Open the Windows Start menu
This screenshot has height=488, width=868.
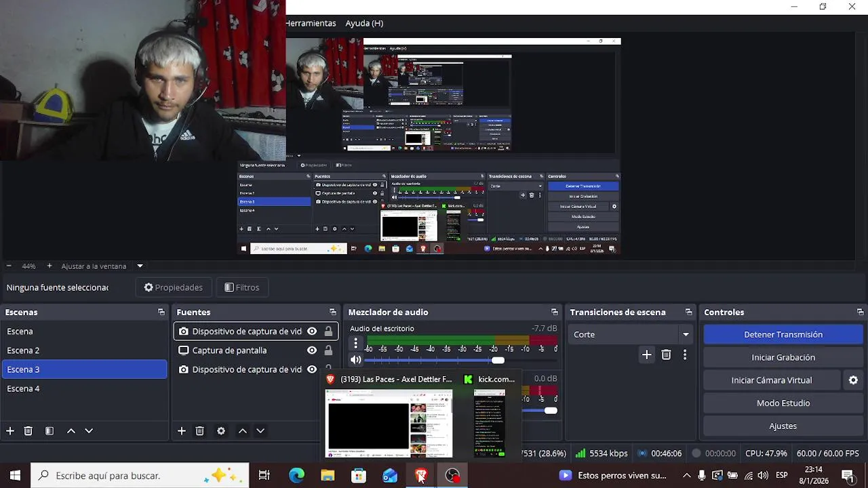tap(15, 476)
